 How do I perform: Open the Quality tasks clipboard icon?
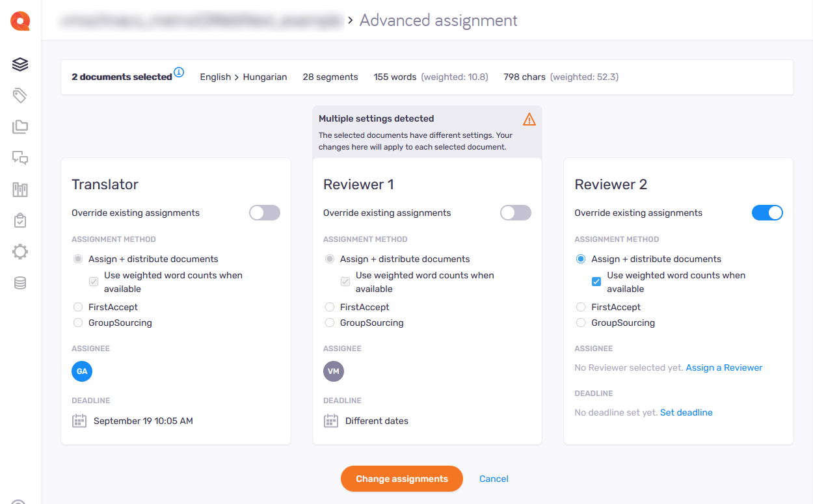click(x=20, y=220)
